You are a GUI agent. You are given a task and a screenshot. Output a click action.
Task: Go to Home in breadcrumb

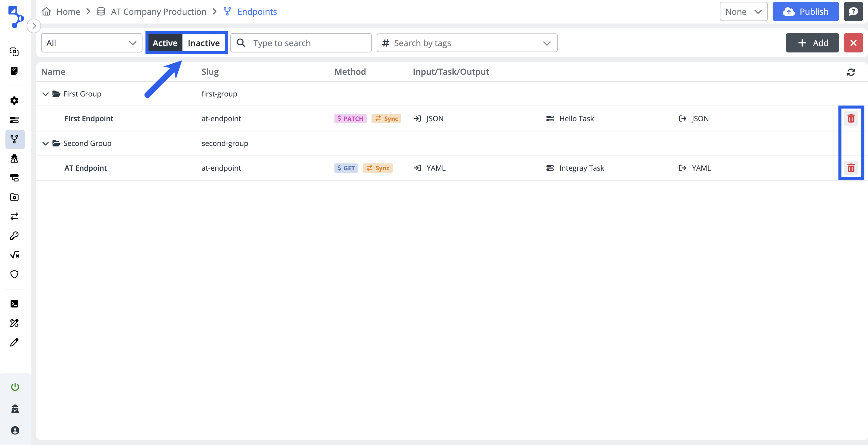[x=68, y=12]
